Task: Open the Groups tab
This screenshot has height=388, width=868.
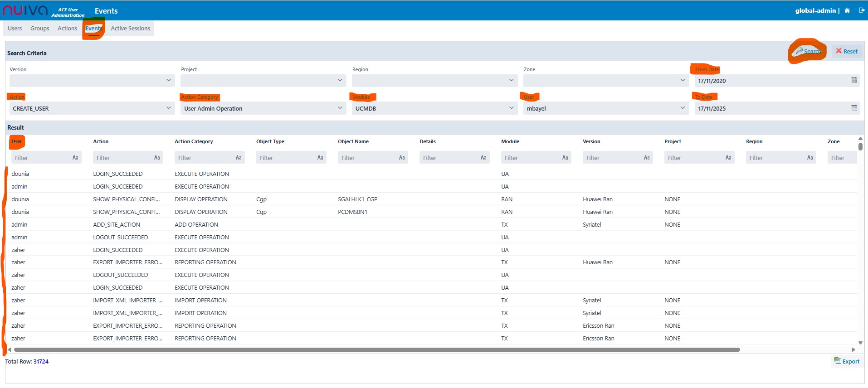Action: [x=39, y=29]
